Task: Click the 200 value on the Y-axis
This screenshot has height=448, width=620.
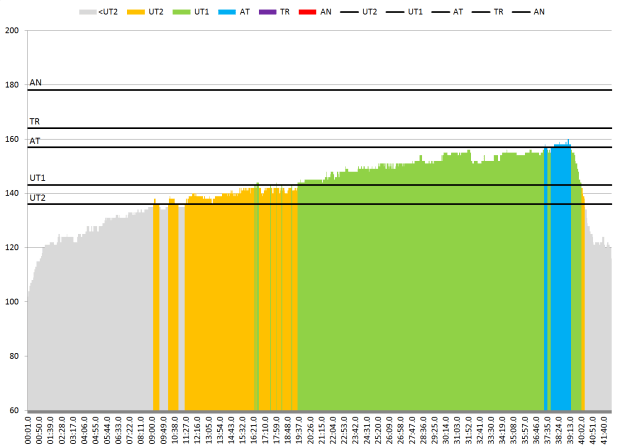Action: [12, 31]
